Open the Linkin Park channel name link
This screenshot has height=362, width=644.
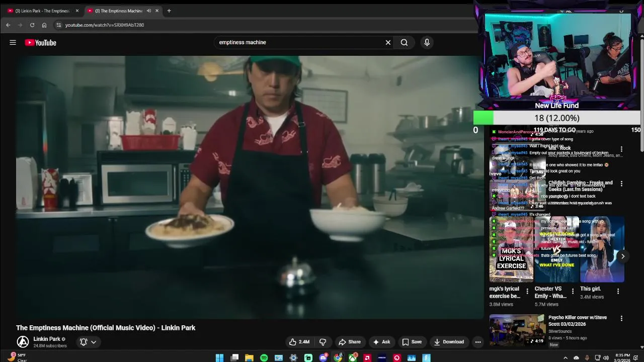[47, 339]
